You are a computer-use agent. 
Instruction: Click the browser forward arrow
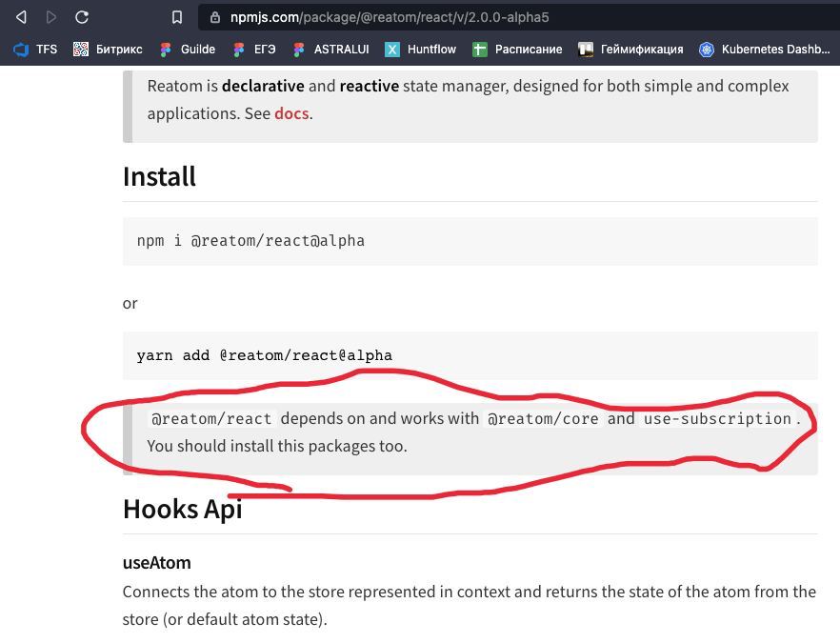pyautogui.click(x=50, y=17)
